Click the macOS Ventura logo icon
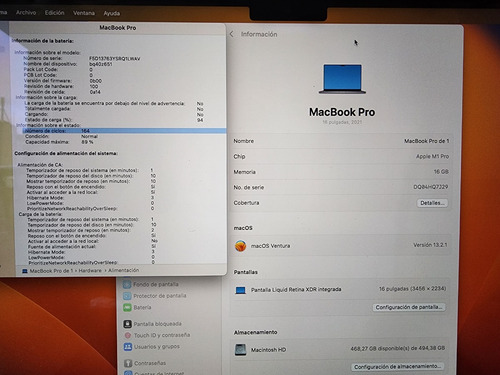This screenshot has width=500, height=375. 240,246
